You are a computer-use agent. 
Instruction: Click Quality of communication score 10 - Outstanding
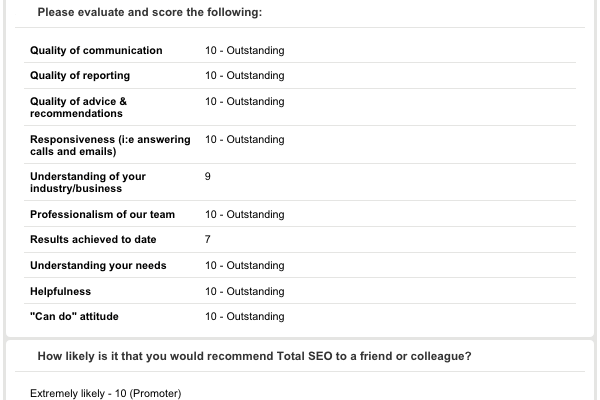point(245,51)
